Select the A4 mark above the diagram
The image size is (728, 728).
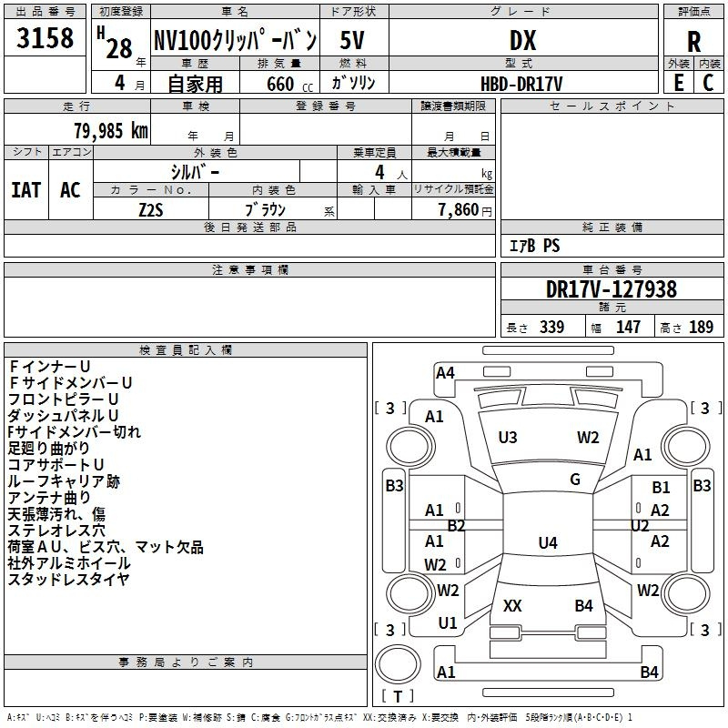445,372
